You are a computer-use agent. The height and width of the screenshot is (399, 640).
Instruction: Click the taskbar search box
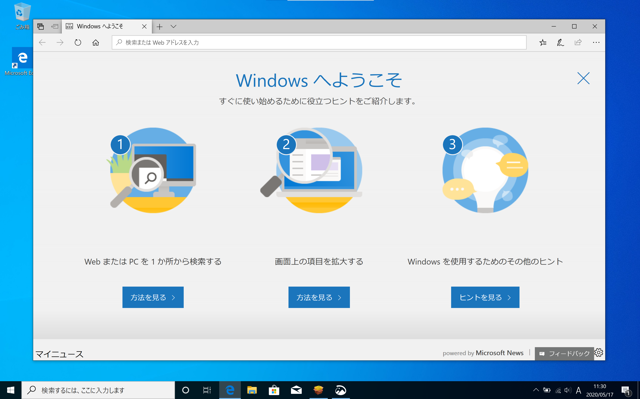[98, 390]
